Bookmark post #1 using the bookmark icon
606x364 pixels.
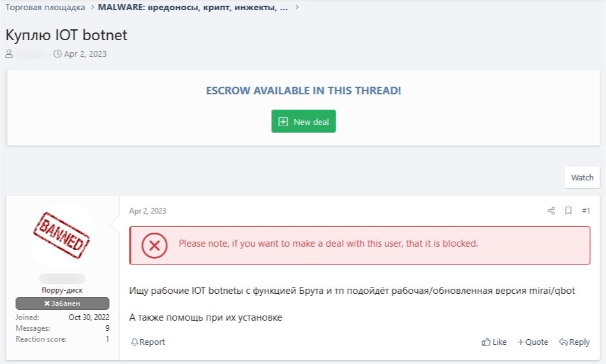pos(568,211)
